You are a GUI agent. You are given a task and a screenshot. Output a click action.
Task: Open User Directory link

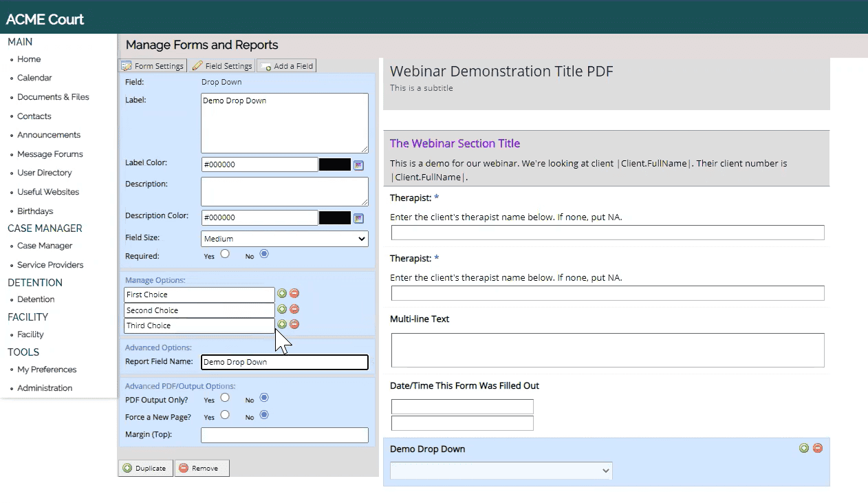45,173
